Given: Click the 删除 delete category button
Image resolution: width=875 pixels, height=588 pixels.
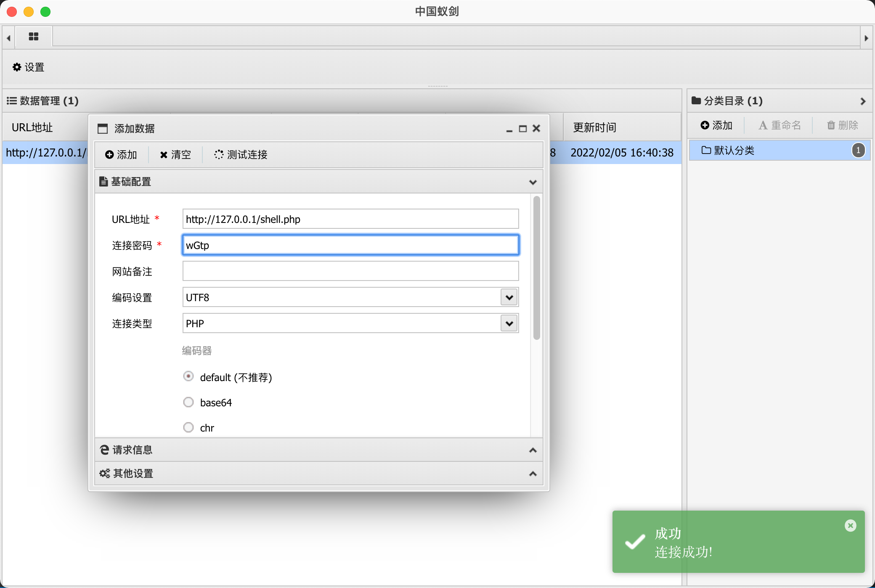Looking at the screenshot, I should point(842,125).
